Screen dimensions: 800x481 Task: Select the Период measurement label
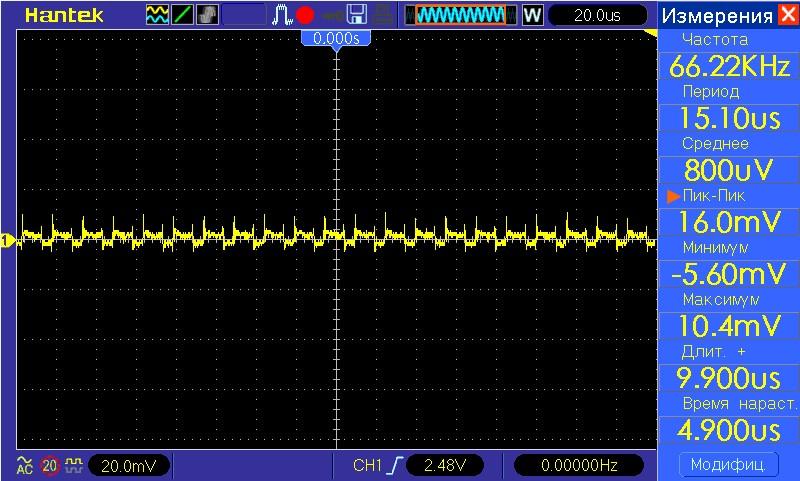pyautogui.click(x=711, y=91)
